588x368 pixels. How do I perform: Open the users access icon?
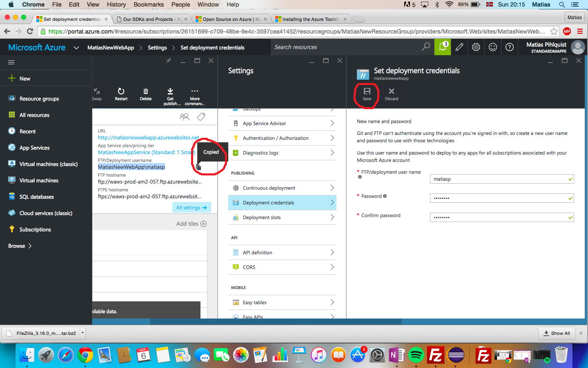pos(185,117)
